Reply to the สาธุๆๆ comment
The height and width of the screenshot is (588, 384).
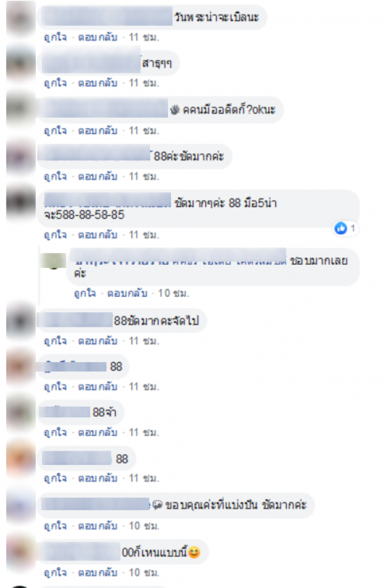pos(97,83)
